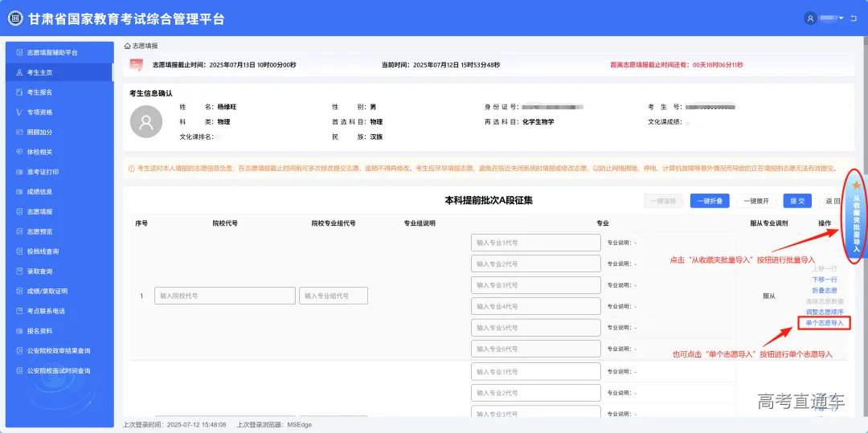868x433 pixels.
Task: Click the user avatar icon at top right
Action: [810, 18]
